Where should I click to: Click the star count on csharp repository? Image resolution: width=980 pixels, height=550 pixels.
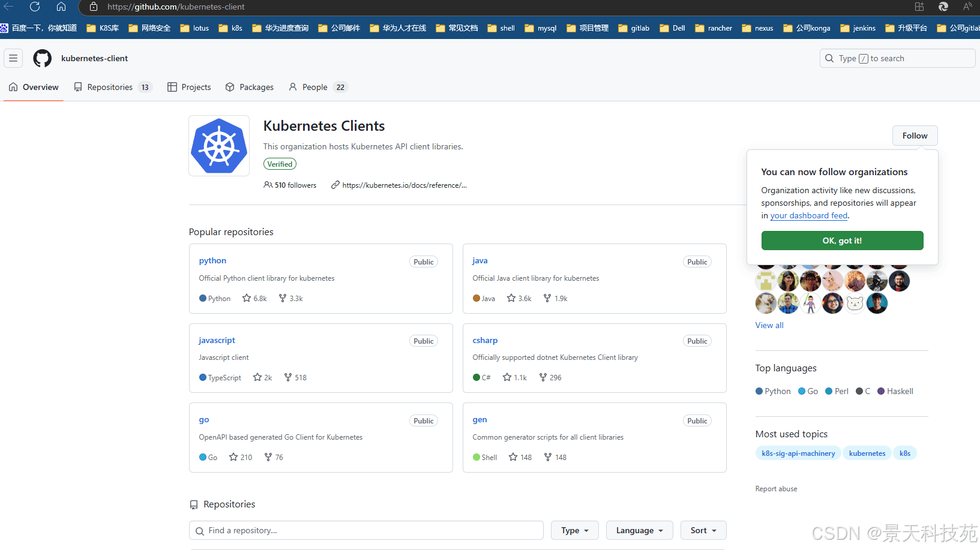point(515,377)
